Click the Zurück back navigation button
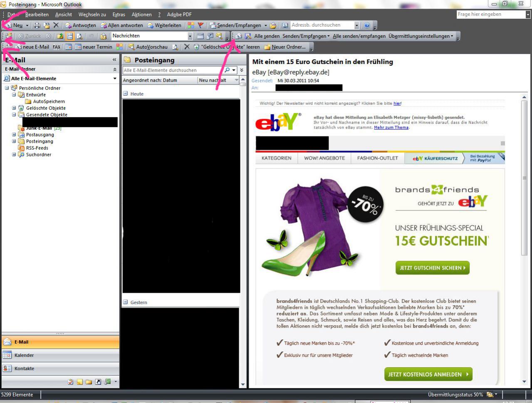The width and height of the screenshot is (532, 403). tap(30, 36)
